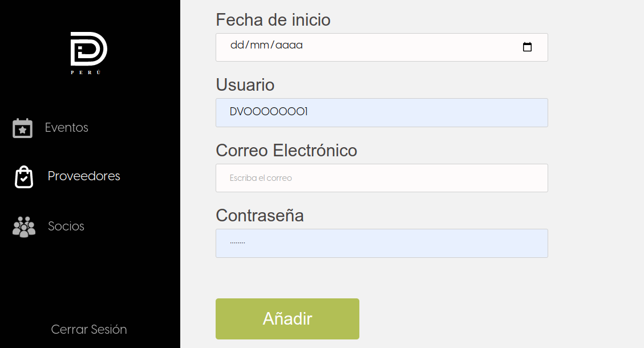
Task: Click Cerrar Sesión to log out
Action: click(x=88, y=329)
